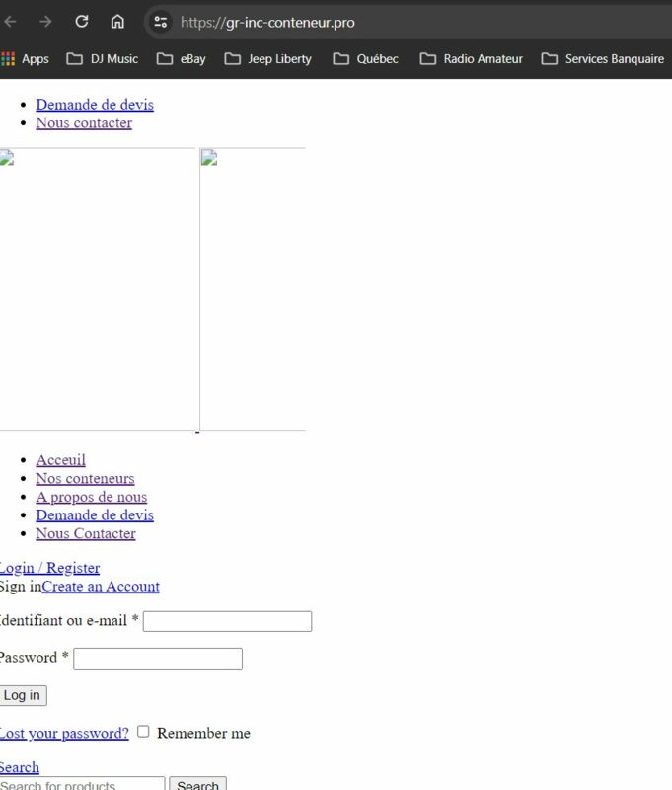Click the product Search button
Image resolution: width=672 pixels, height=790 pixels.
197,785
